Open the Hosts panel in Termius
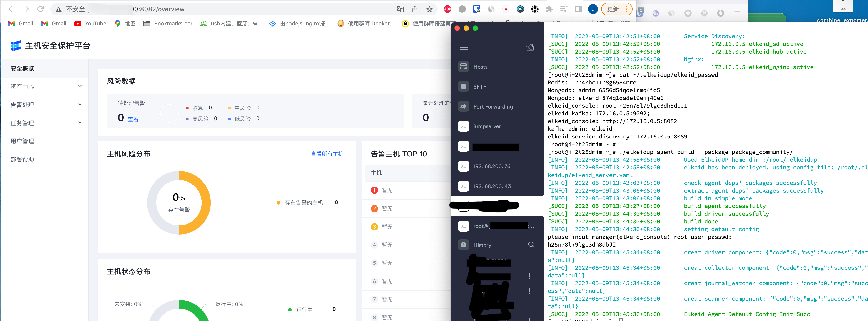The height and width of the screenshot is (321, 868). tap(480, 66)
